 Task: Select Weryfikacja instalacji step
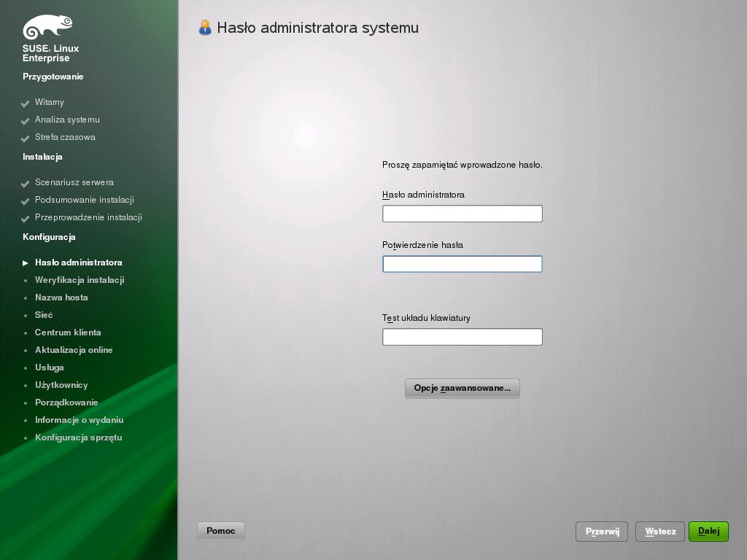[80, 280]
